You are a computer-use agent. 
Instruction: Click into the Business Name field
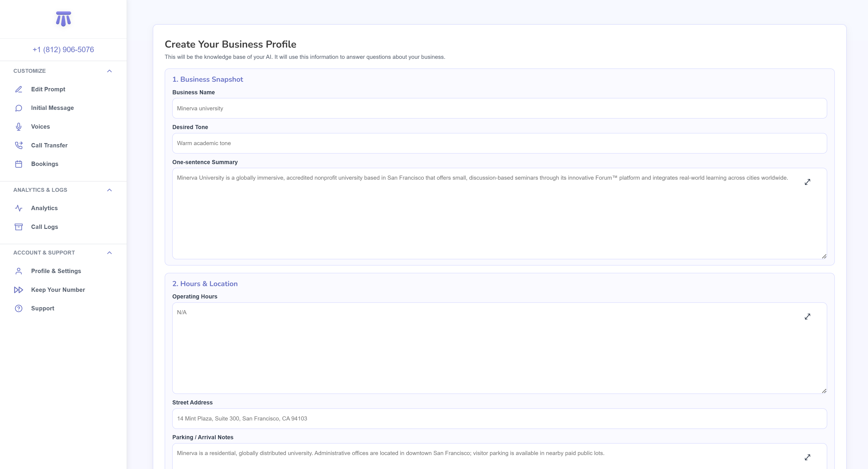point(499,108)
